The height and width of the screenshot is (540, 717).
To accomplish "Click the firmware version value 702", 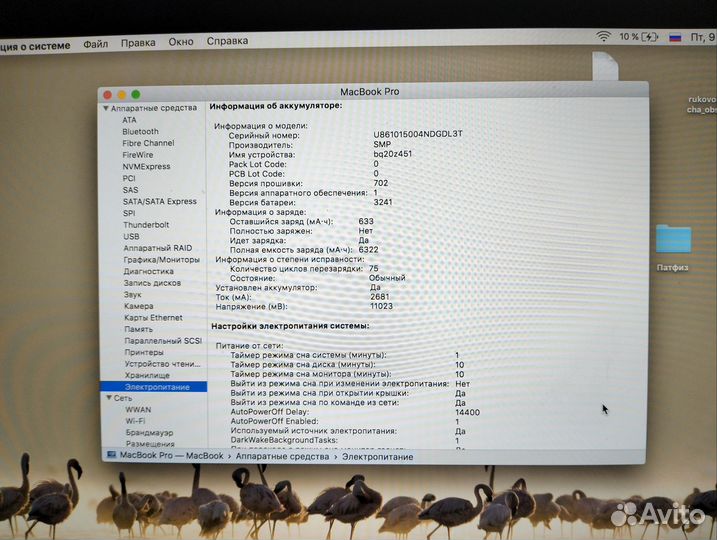I will (x=381, y=183).
